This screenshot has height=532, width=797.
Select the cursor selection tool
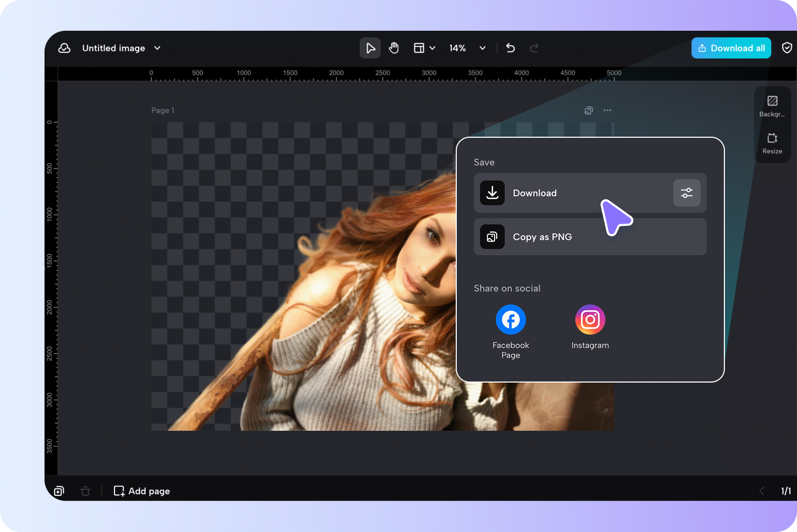click(x=370, y=48)
